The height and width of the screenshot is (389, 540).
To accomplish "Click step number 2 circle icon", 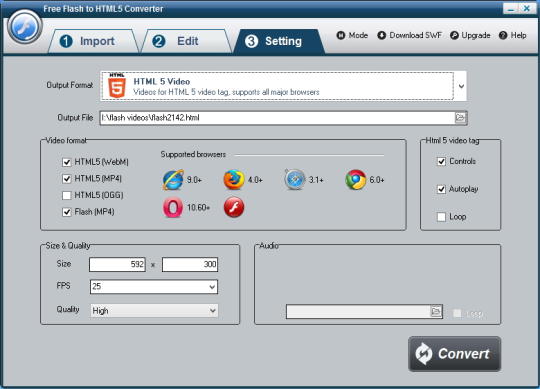I will coord(158,41).
